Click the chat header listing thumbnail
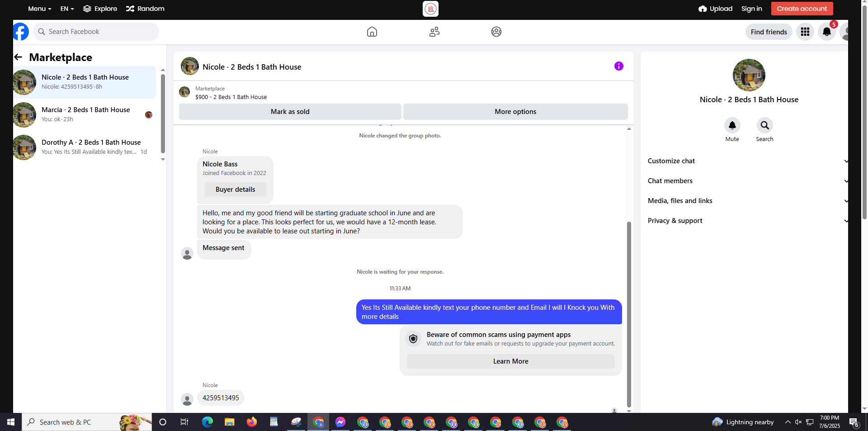 [190, 66]
